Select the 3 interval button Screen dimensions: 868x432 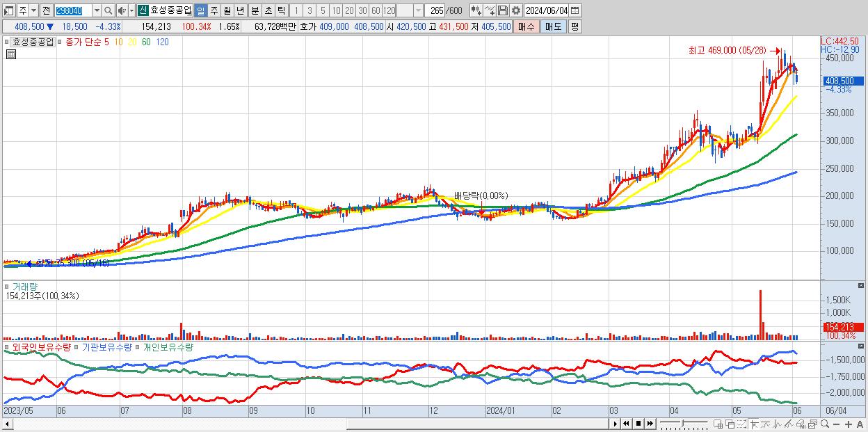click(310, 10)
